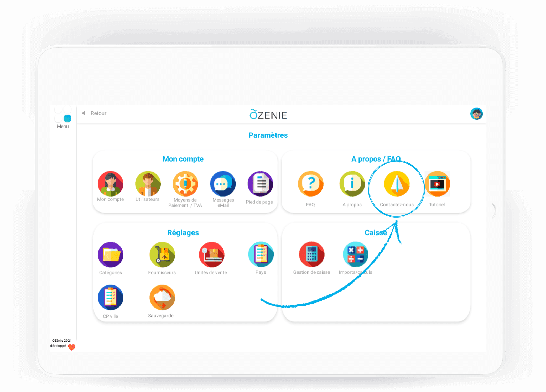This screenshot has height=392, width=546.
Task: Click the user avatar in top right
Action: (476, 114)
